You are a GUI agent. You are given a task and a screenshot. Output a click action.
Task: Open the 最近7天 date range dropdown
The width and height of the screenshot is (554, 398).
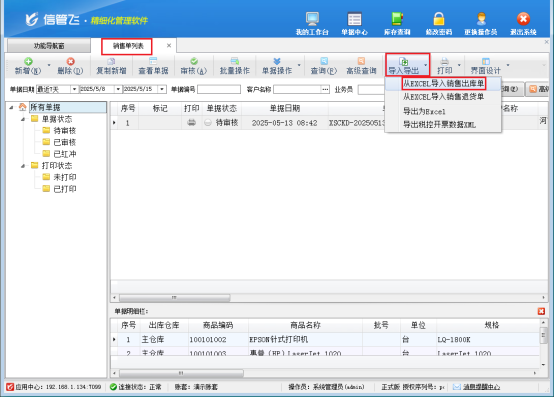[74, 89]
